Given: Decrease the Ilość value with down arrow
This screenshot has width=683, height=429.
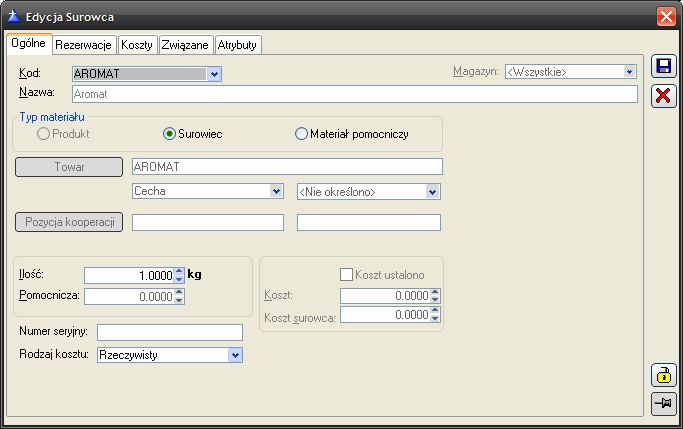Looking at the screenshot, I should pyautogui.click(x=179, y=279).
